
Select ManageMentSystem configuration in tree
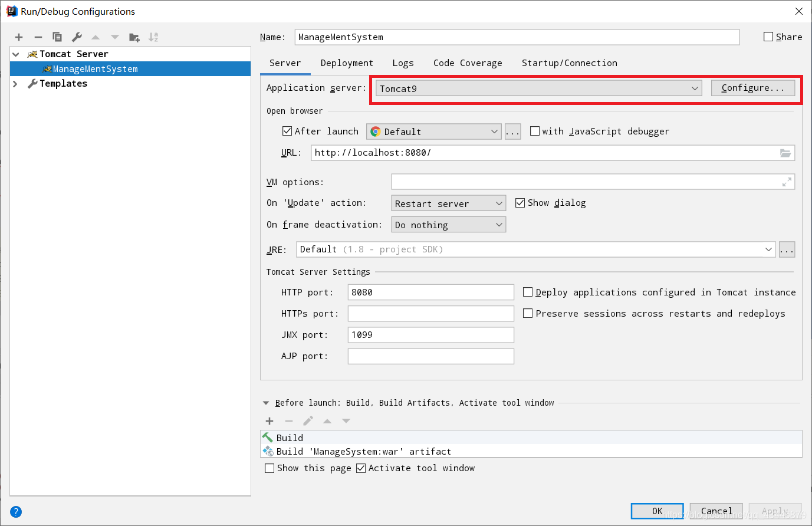(x=130, y=69)
